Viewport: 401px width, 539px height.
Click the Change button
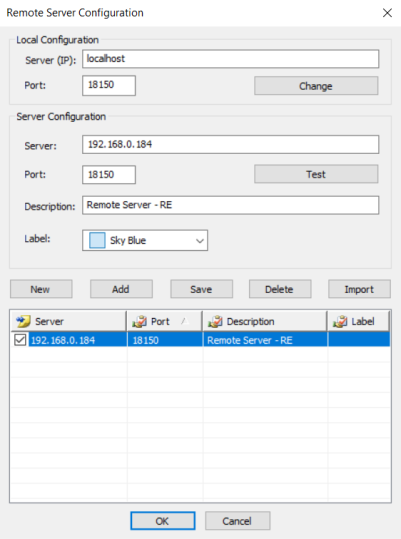[x=316, y=86]
